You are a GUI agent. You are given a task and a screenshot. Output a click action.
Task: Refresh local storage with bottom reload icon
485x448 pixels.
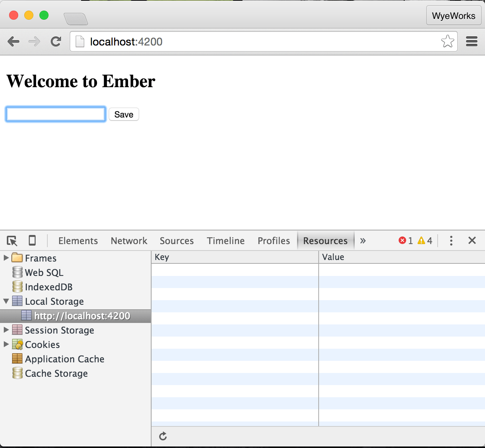[163, 436]
